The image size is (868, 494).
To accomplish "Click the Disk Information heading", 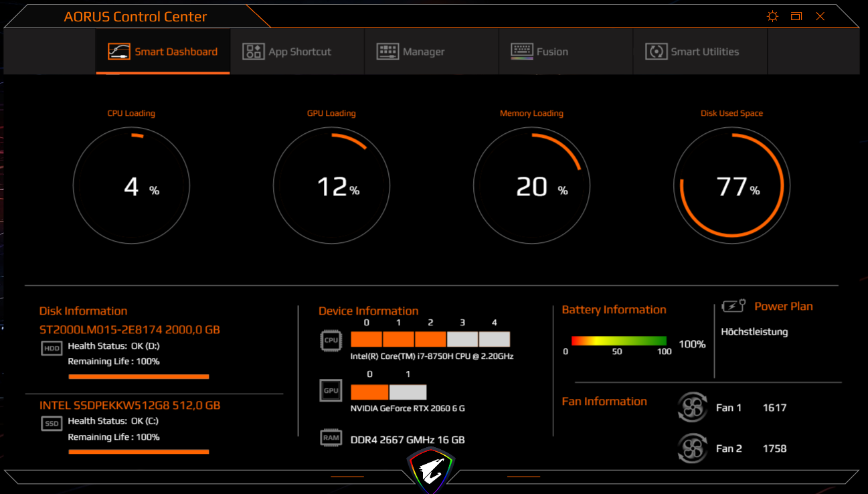I will click(x=83, y=311).
